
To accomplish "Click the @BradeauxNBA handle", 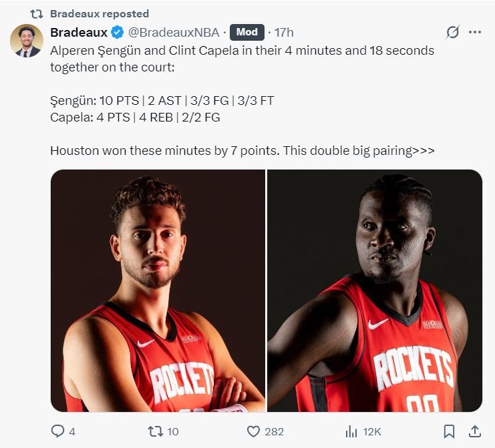I will 174,33.
